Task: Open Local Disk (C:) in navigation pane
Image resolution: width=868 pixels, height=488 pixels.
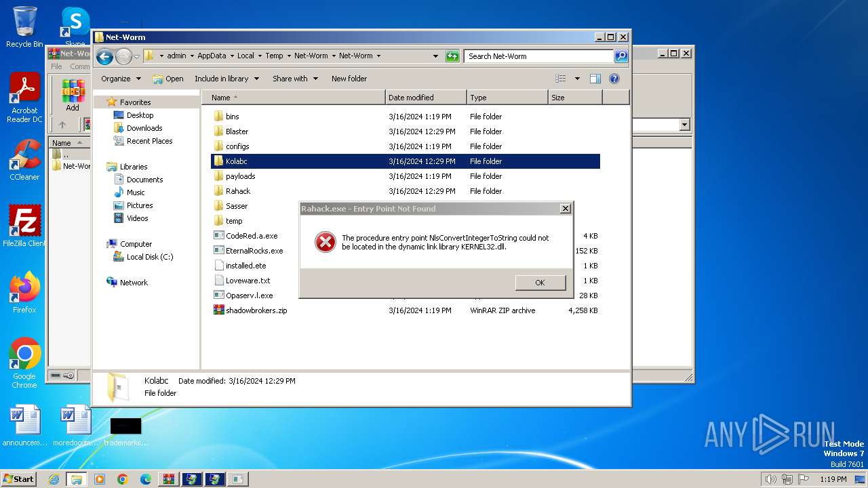Action: pyautogui.click(x=149, y=257)
